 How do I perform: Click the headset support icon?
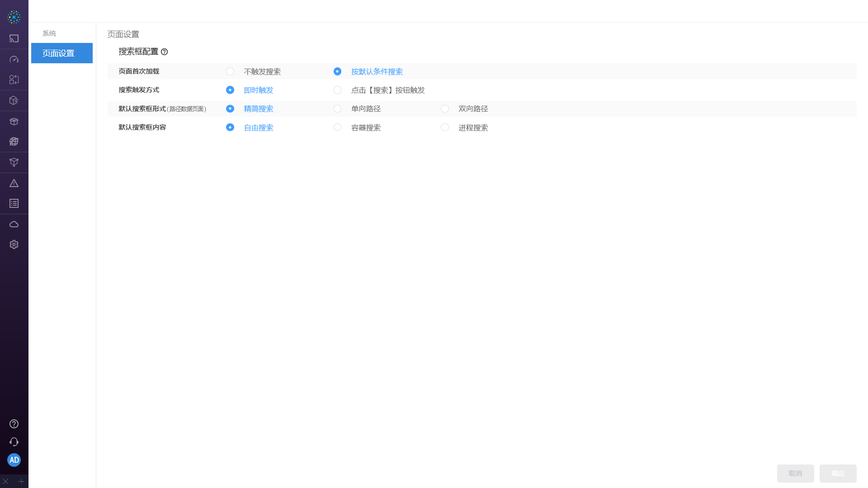(x=14, y=442)
